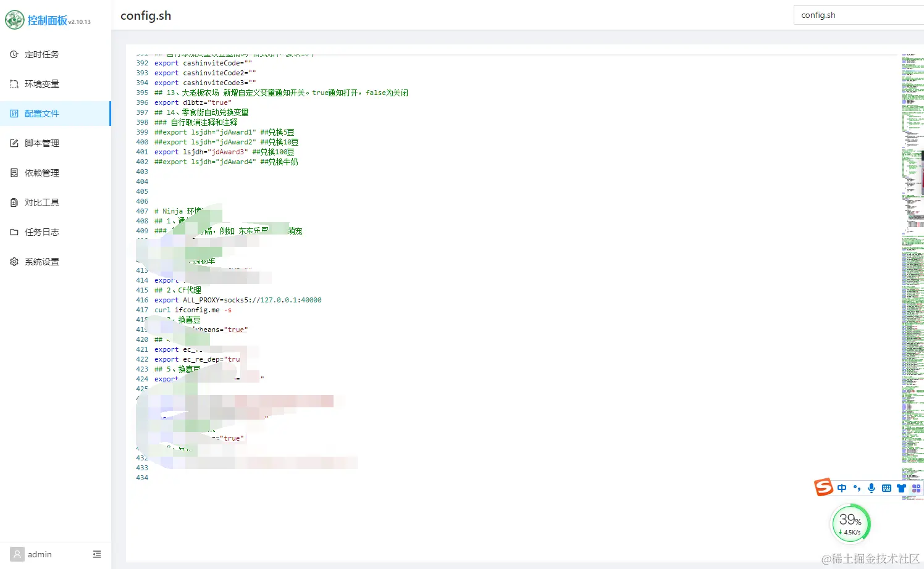Click the admin username label
The height and width of the screenshot is (569, 924).
click(40, 554)
